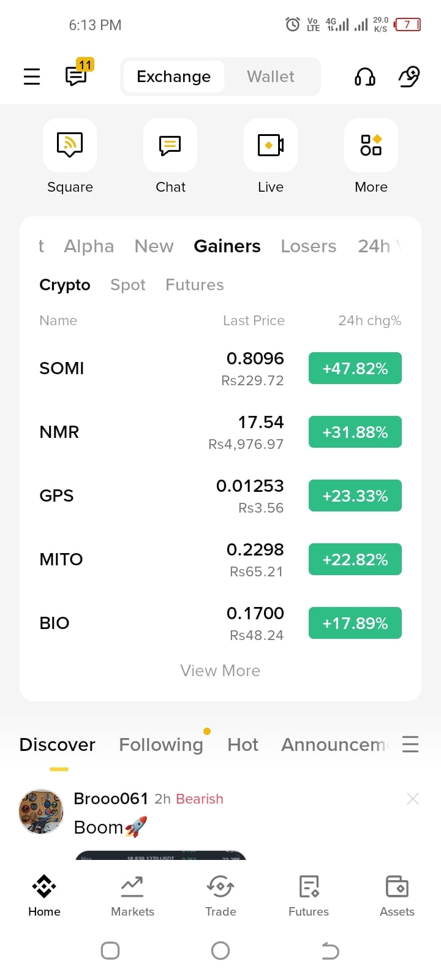Open Assets wallet in bottom bar

(x=397, y=896)
